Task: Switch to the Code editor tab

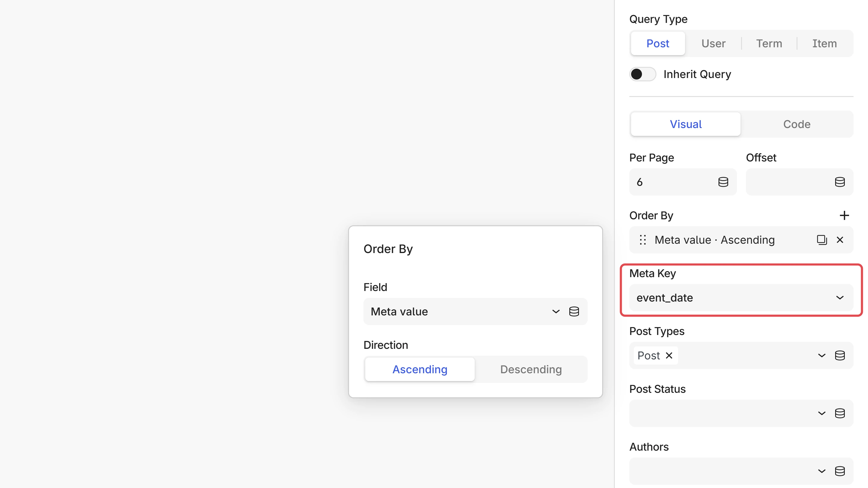Action: coord(797,124)
